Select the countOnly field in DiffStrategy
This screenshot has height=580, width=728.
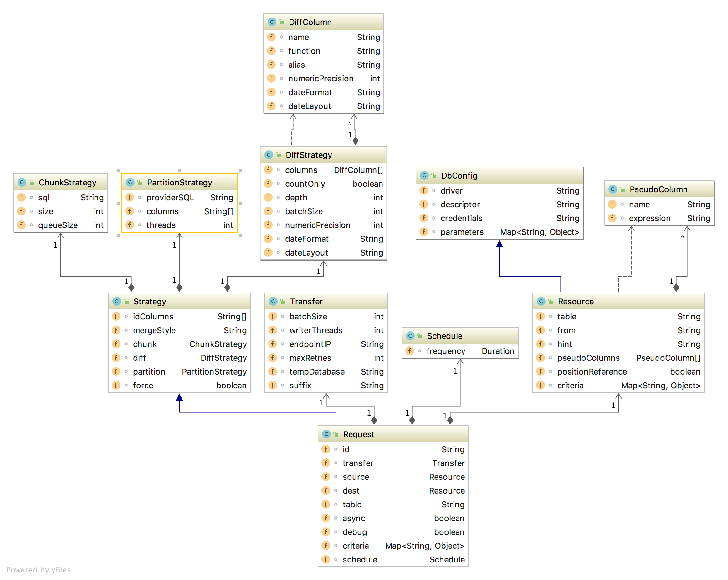pos(305,184)
